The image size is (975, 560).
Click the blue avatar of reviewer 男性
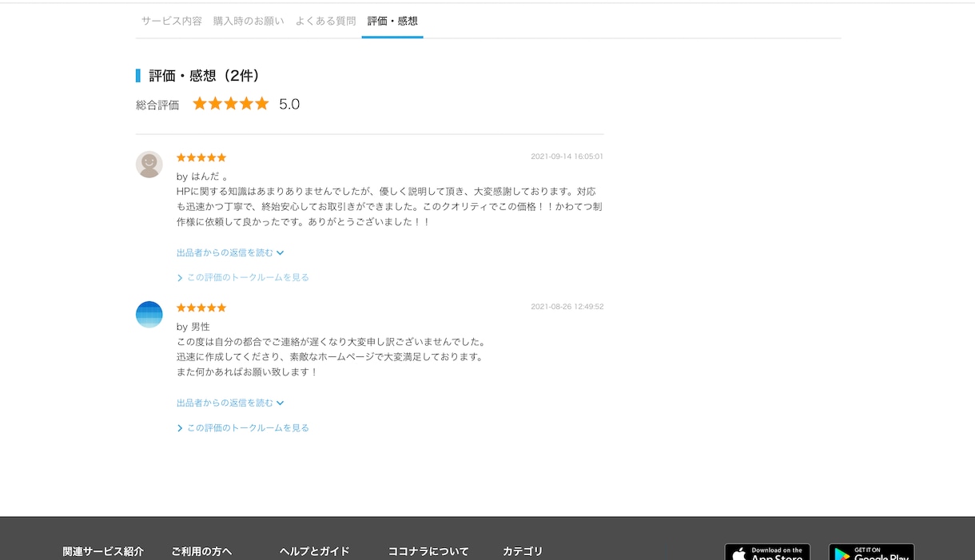149,315
